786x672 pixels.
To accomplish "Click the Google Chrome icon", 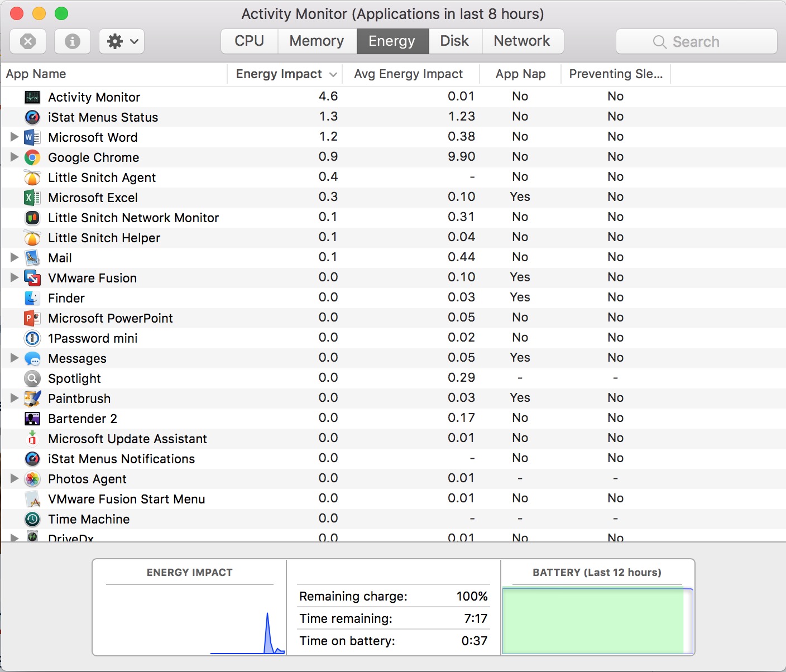I will click(32, 157).
